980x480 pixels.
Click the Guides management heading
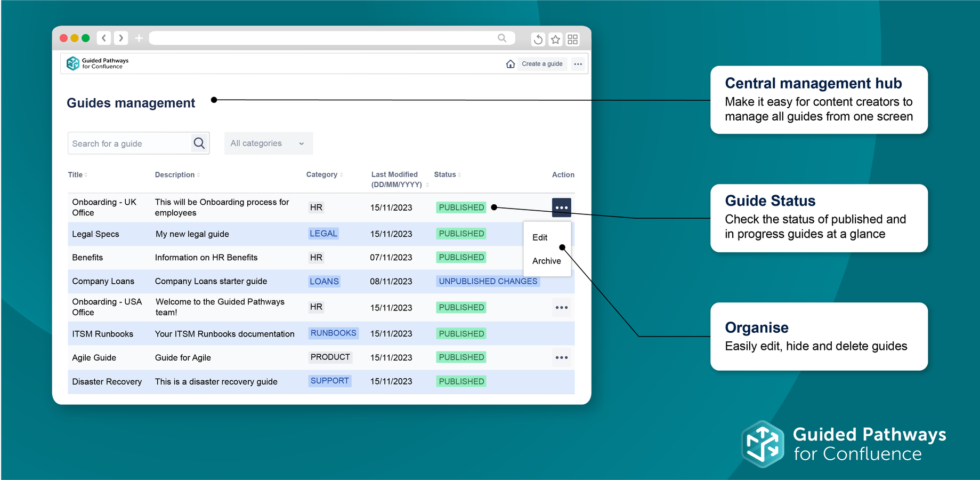pos(131,103)
